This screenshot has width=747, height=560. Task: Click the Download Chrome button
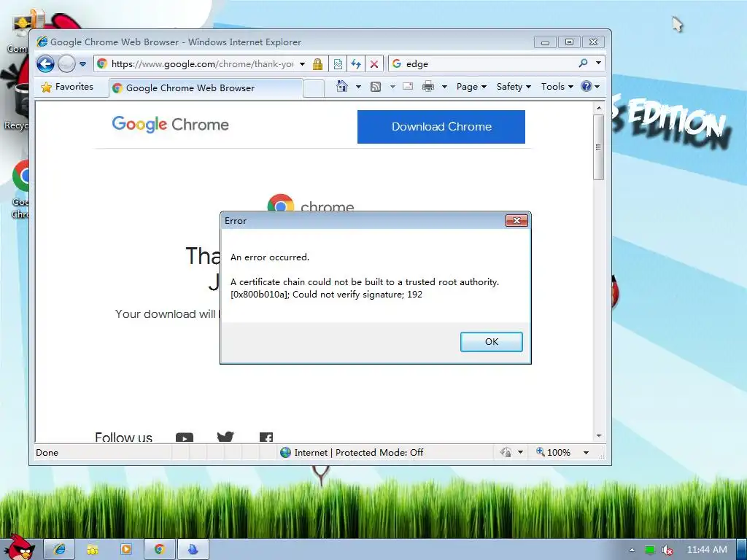click(441, 127)
